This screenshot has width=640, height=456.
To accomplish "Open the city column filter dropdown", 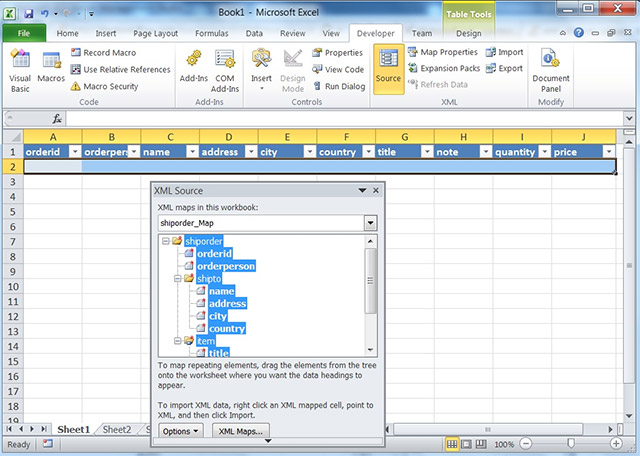I will pos(310,152).
